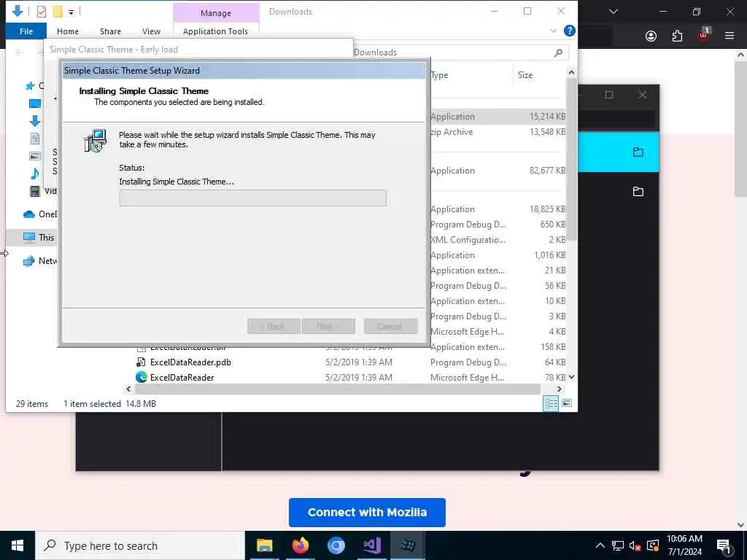
Task: Open the File tab in Explorer
Action: tap(26, 31)
